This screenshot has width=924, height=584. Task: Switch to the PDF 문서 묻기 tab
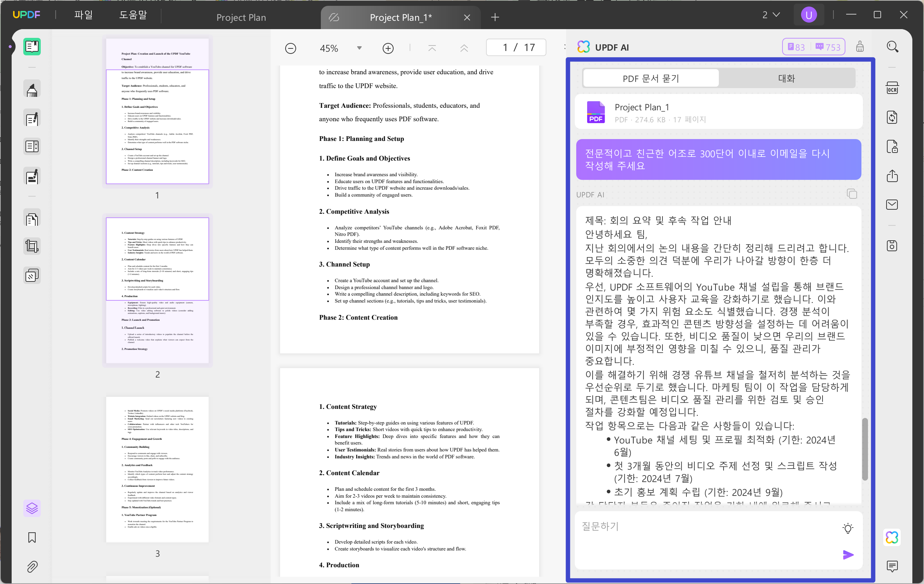pos(651,78)
